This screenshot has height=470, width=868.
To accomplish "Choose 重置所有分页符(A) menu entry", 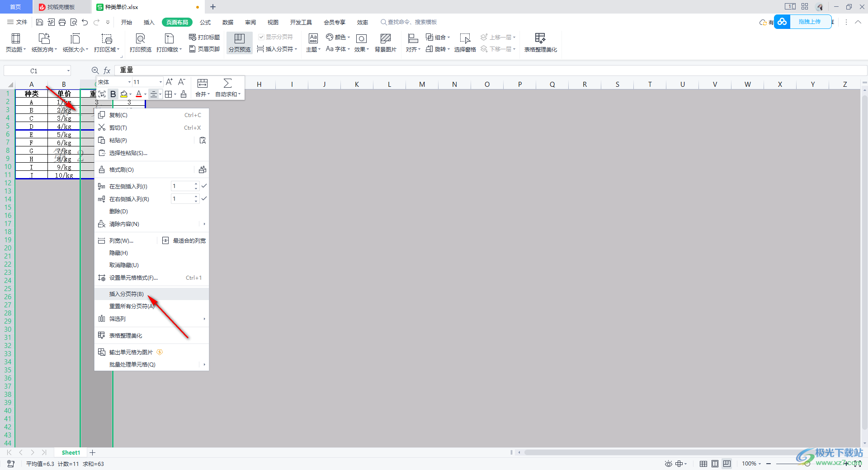I will coord(151,306).
